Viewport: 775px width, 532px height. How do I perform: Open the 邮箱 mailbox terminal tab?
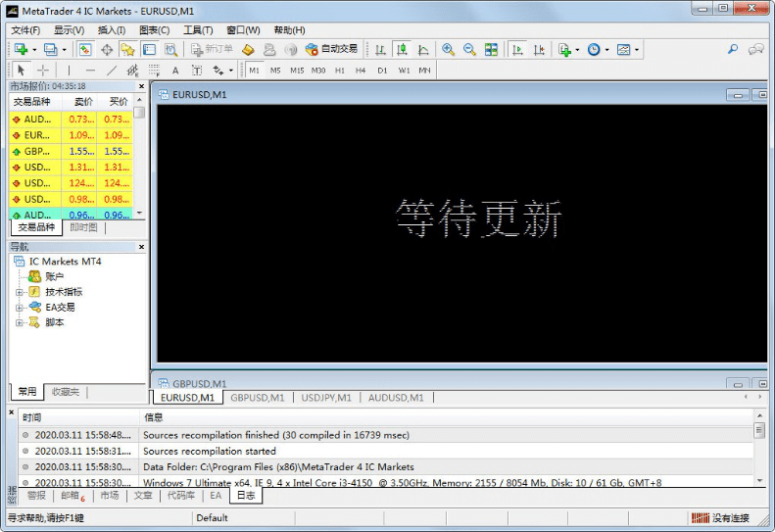(73, 496)
